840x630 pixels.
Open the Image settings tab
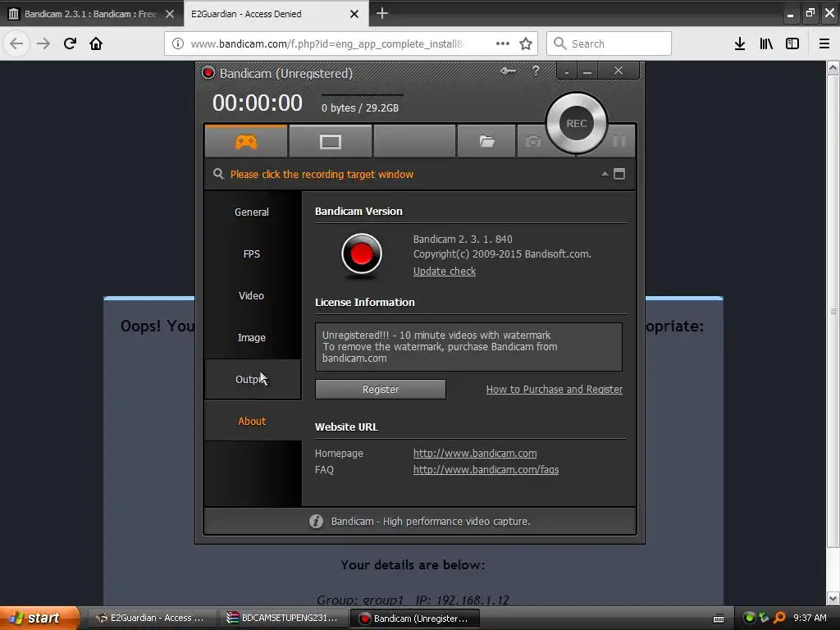[252, 337]
